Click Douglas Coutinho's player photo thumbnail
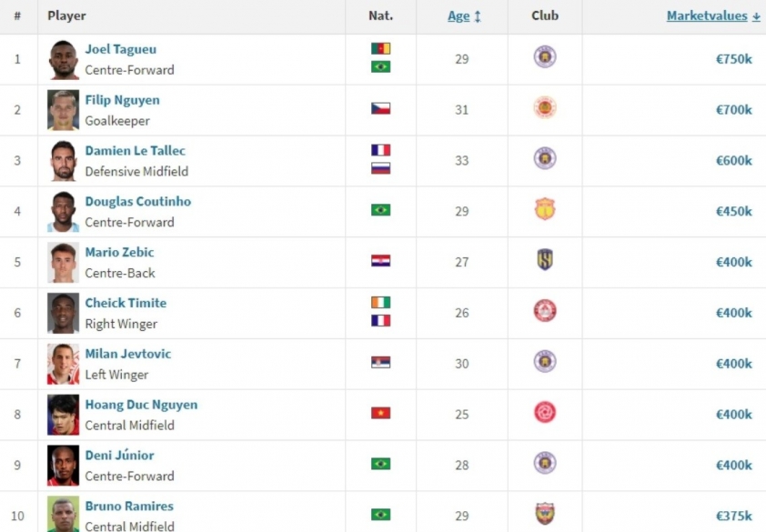 [x=63, y=211]
